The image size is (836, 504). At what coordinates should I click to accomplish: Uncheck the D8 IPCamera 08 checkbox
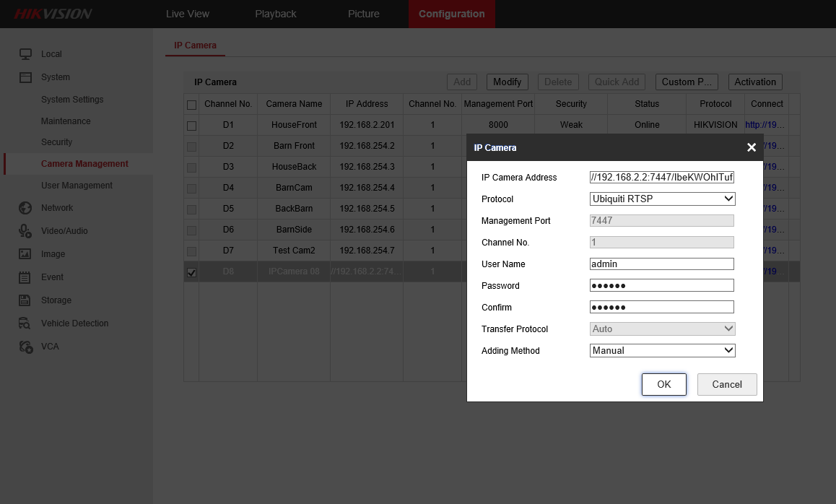[191, 272]
